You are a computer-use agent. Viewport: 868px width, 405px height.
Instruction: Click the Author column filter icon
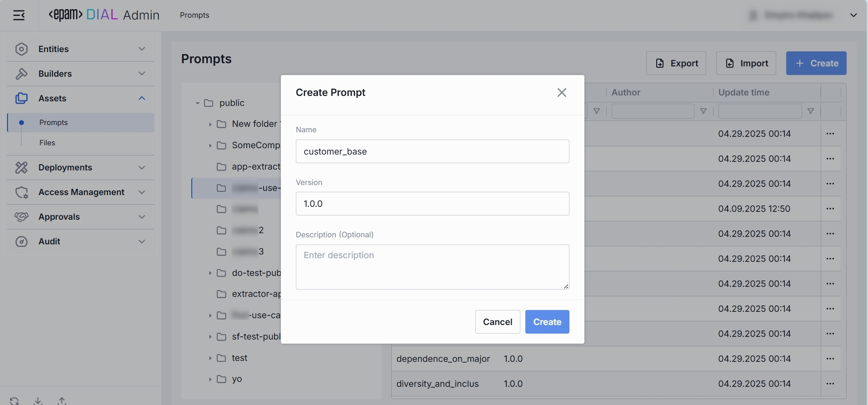(703, 111)
